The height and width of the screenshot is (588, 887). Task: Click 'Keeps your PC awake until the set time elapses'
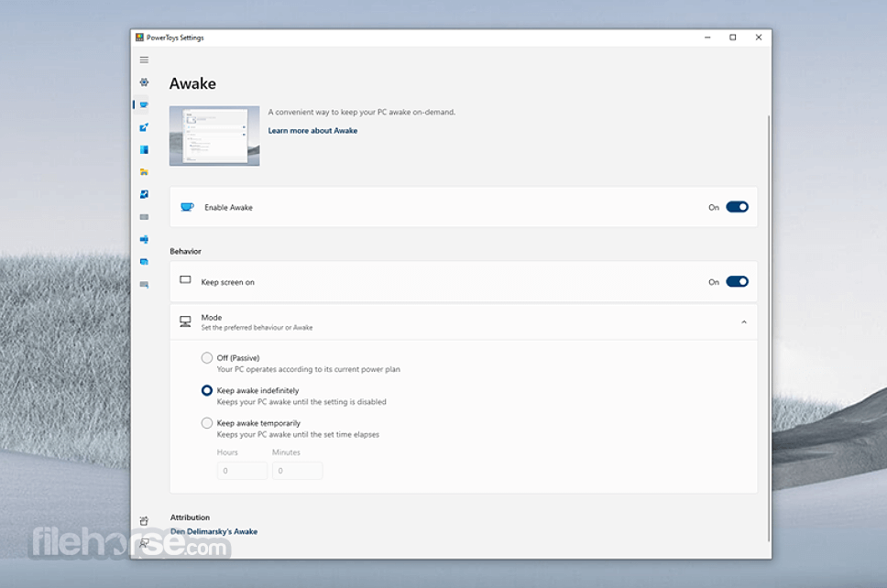[x=298, y=435]
